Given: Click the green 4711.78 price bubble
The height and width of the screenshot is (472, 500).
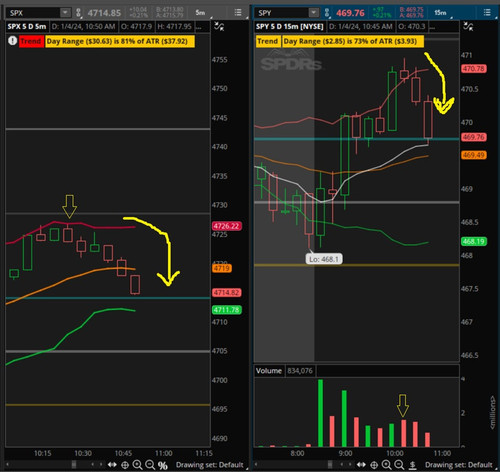Looking at the screenshot, I should click(227, 310).
